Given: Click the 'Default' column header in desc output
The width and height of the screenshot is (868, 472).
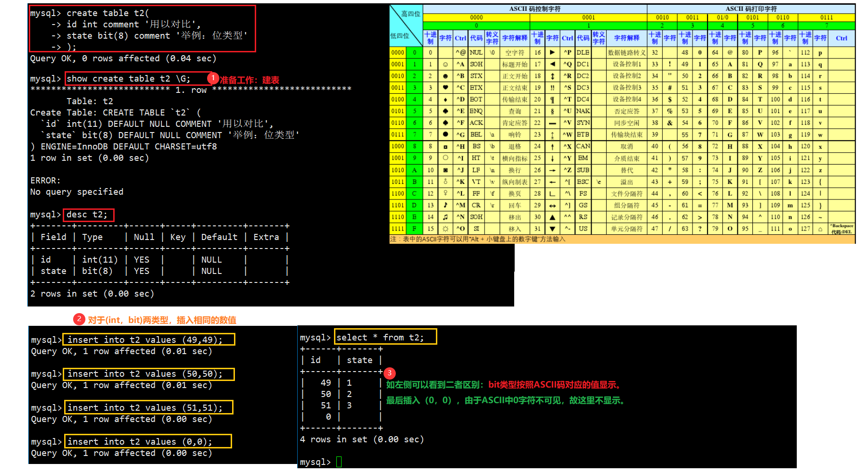Looking at the screenshot, I should 219,237.
